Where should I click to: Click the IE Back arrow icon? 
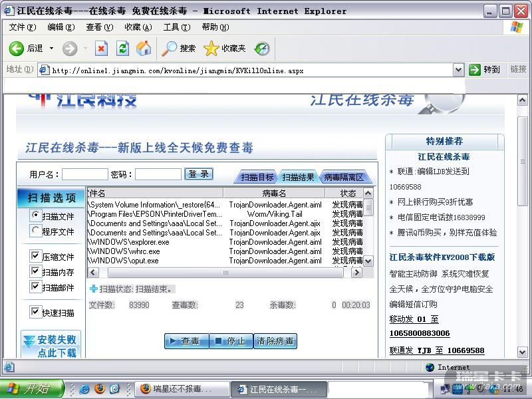16,49
